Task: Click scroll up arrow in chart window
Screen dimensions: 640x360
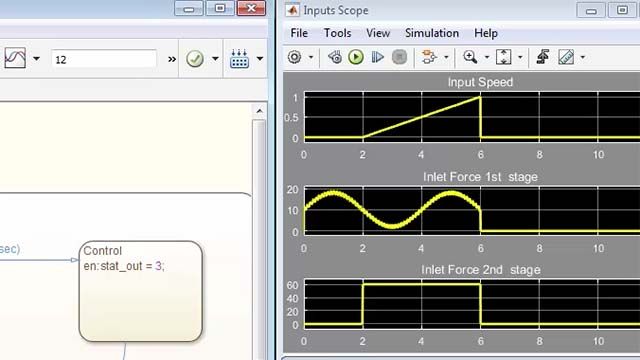Action: (259, 111)
